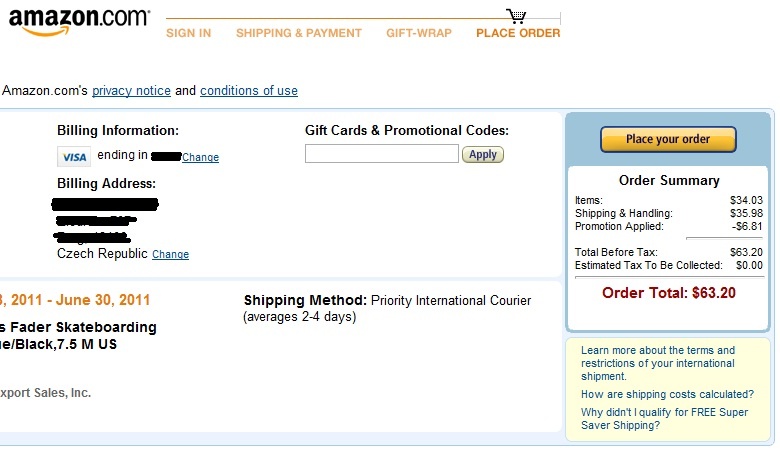Select the GIFT-WRAP step
Image resolution: width=780 pixels, height=459 pixels.
pyautogui.click(x=419, y=33)
